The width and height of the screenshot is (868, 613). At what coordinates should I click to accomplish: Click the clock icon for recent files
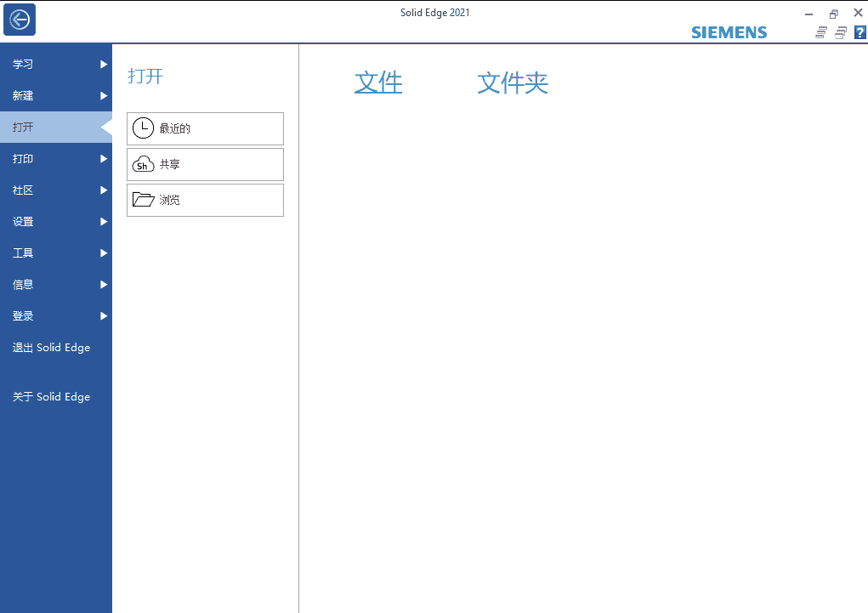point(143,128)
